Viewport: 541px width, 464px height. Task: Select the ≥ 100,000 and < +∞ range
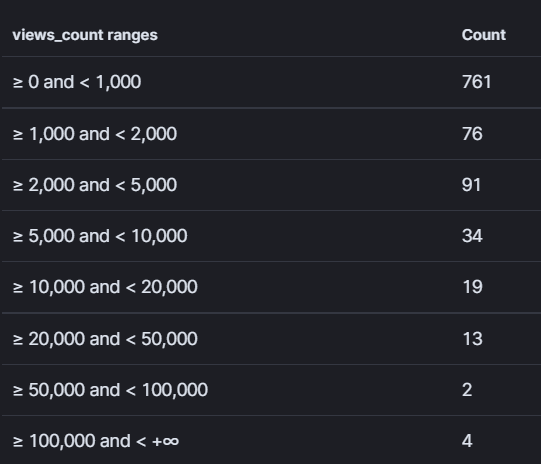coord(96,441)
